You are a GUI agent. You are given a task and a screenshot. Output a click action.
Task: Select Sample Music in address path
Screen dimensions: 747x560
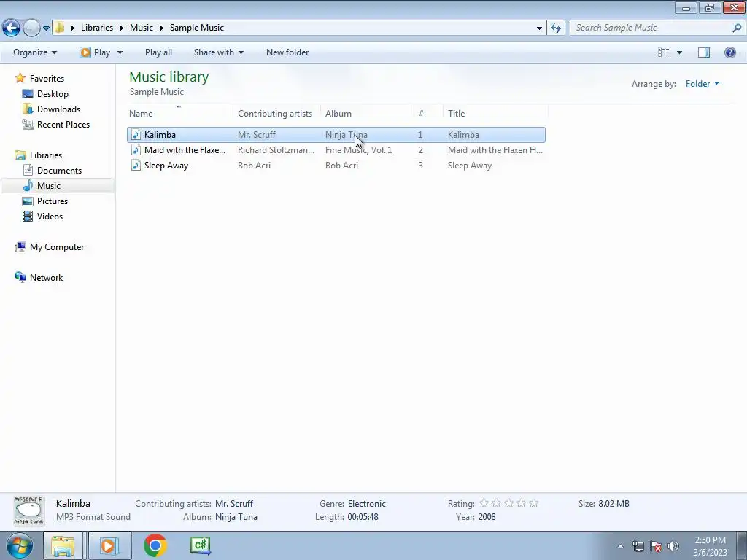197,28
